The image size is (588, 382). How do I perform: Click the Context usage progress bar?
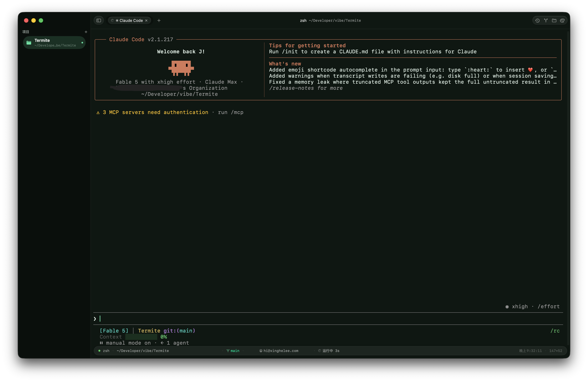click(141, 337)
